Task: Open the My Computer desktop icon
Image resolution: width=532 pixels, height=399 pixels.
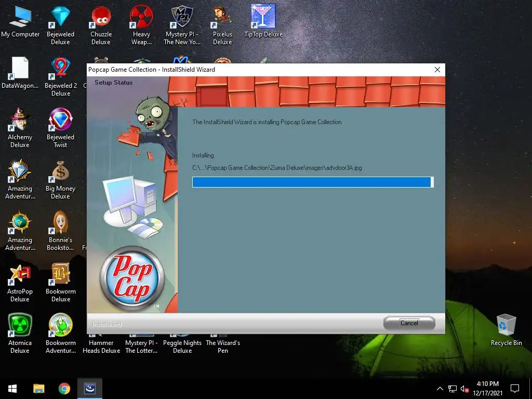Action: [20, 22]
